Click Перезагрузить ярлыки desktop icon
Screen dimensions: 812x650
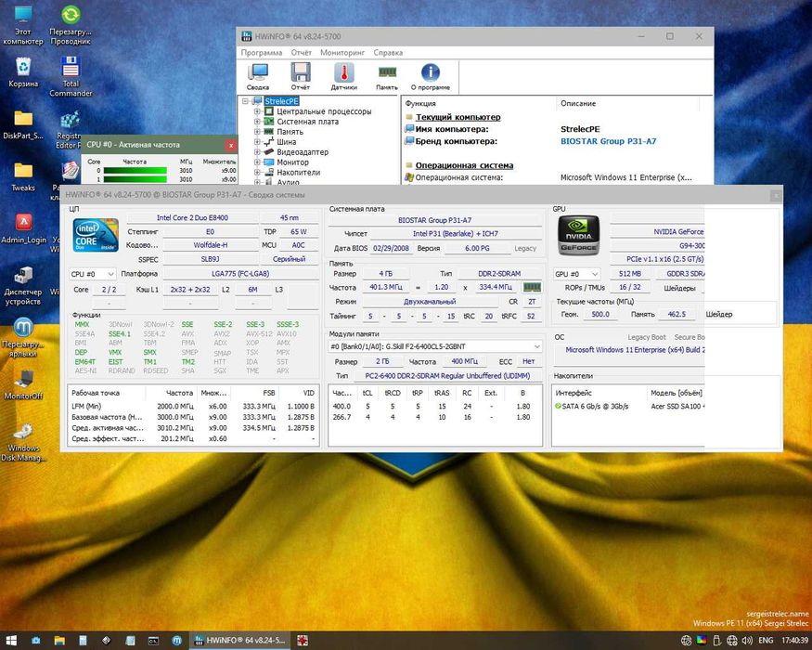click(23, 337)
